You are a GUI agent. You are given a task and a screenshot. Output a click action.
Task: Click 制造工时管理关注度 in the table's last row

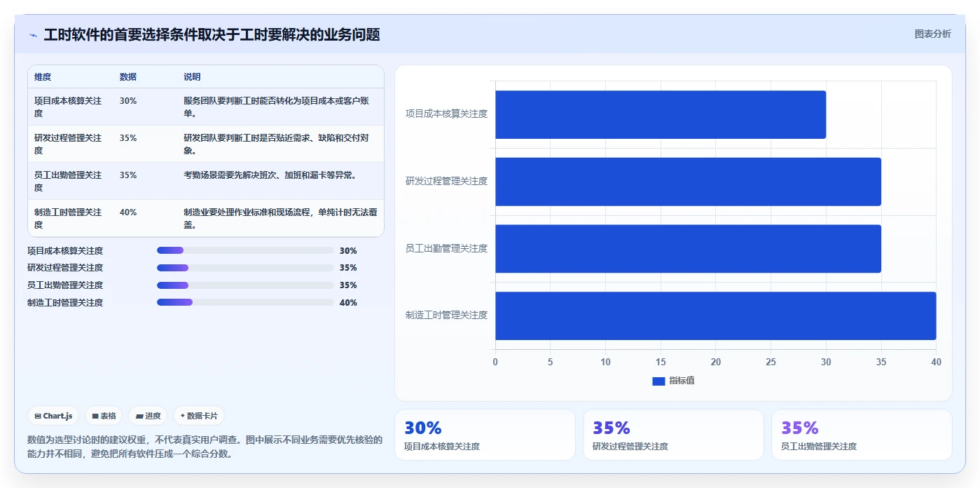[68, 219]
